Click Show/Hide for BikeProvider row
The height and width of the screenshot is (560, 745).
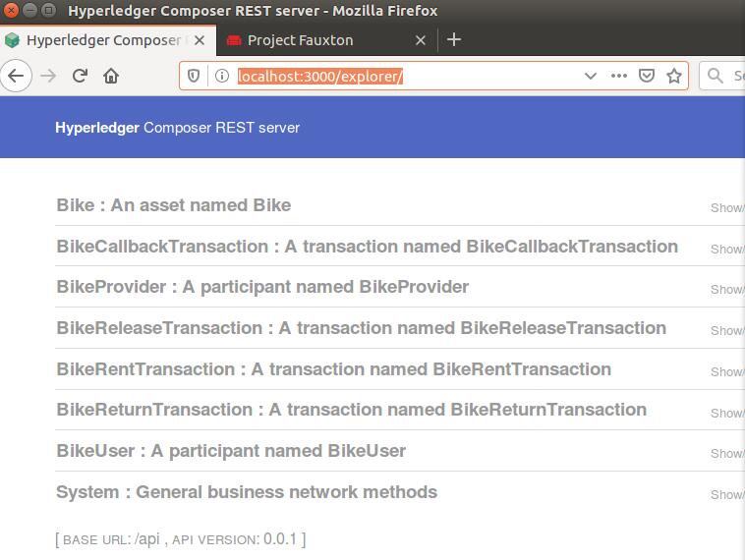727,289
